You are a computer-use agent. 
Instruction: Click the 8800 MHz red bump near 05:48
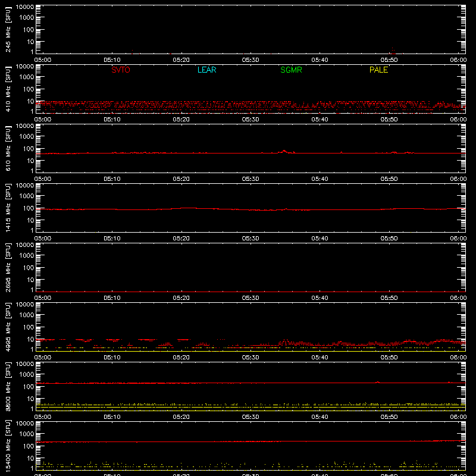377,382
